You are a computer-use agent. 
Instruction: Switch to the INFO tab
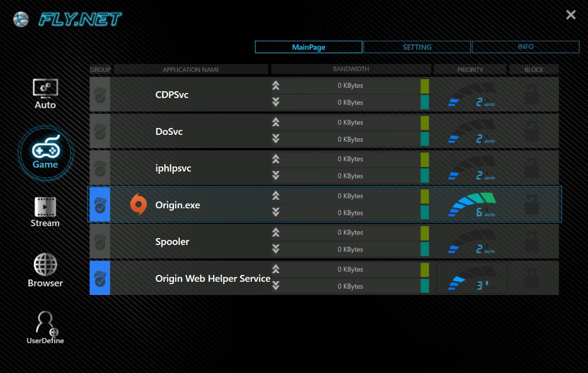[525, 47]
